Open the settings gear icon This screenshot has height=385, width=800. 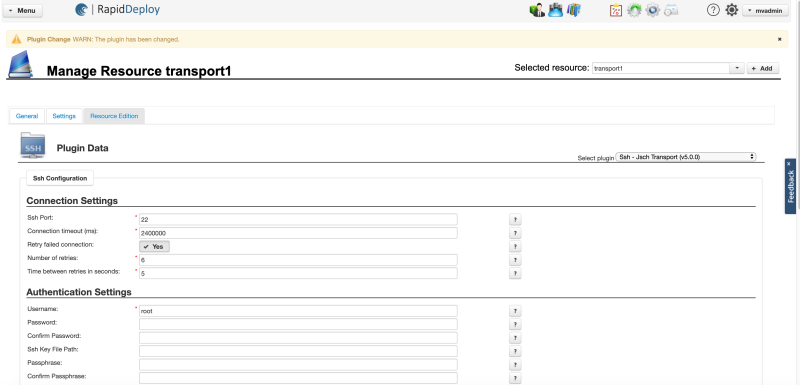732,10
